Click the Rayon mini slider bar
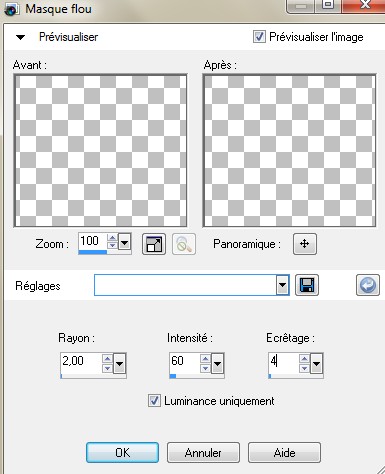The width and height of the screenshot is (385, 474). pos(93,376)
